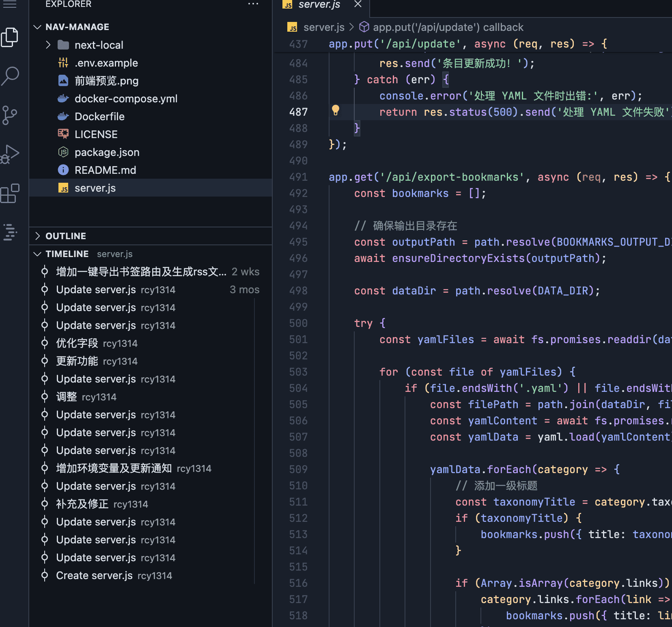Open Explorer more actions ellipsis
672x627 pixels.
(x=253, y=4)
